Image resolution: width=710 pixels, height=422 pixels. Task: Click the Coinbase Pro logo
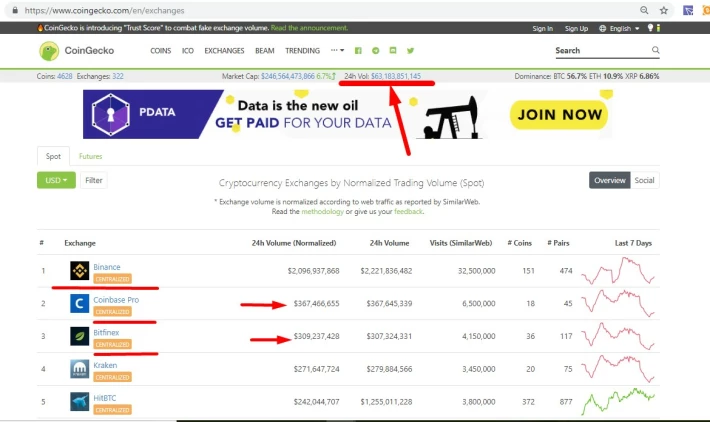click(80, 303)
